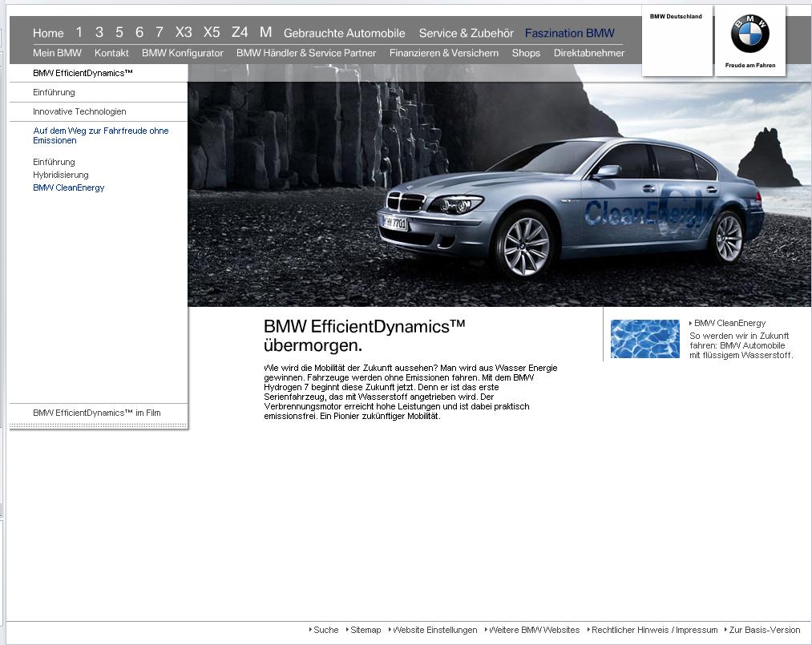Open the X3 model page
Image resolution: width=812 pixels, height=645 pixels.
click(184, 33)
